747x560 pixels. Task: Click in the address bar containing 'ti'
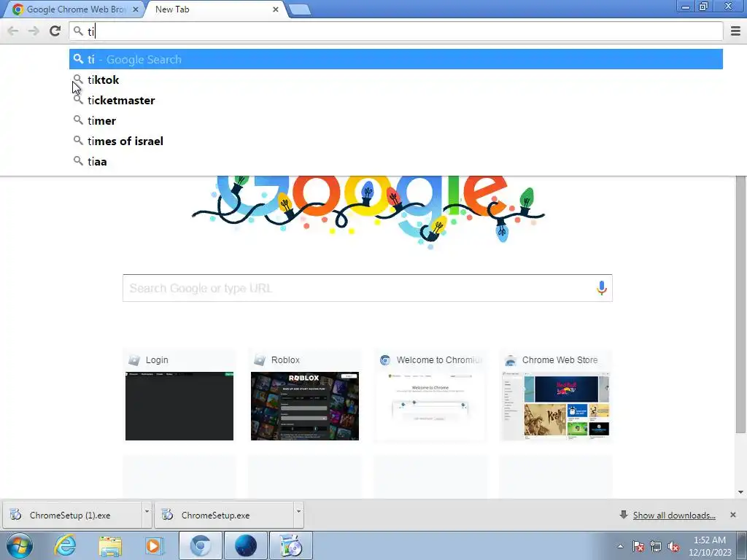tap(396, 31)
